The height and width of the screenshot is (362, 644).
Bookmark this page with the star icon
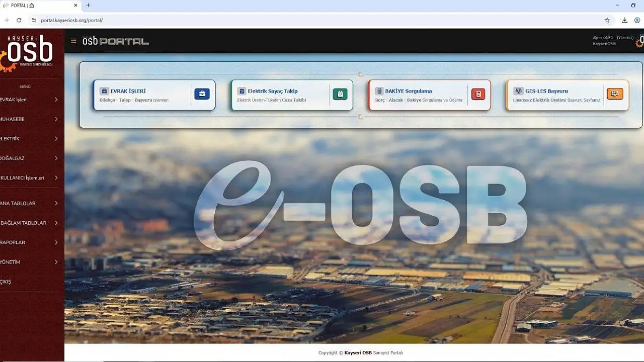pos(607,20)
